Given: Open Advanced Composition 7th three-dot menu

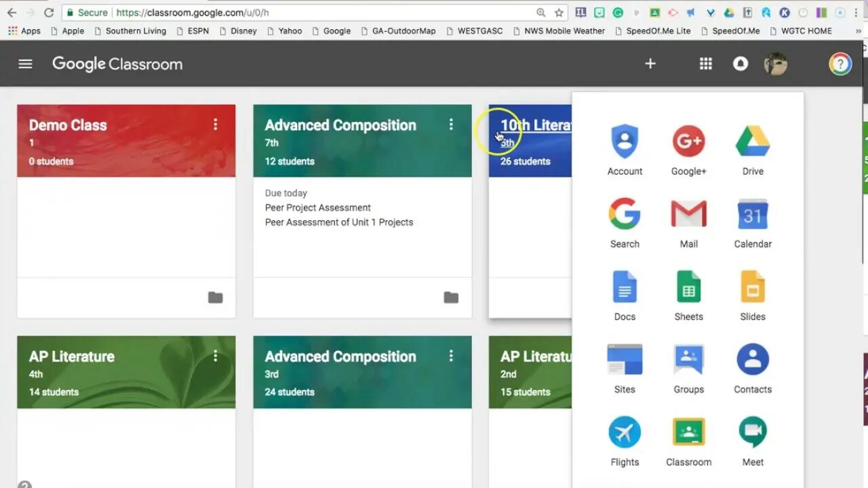Looking at the screenshot, I should [x=451, y=124].
